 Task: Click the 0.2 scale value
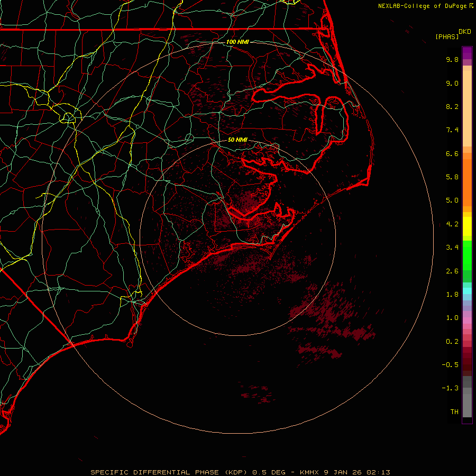pos(452,342)
